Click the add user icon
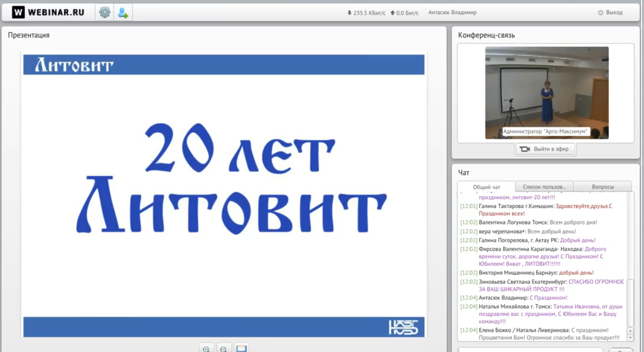Image resolution: width=644 pixels, height=352 pixels. 123,13
